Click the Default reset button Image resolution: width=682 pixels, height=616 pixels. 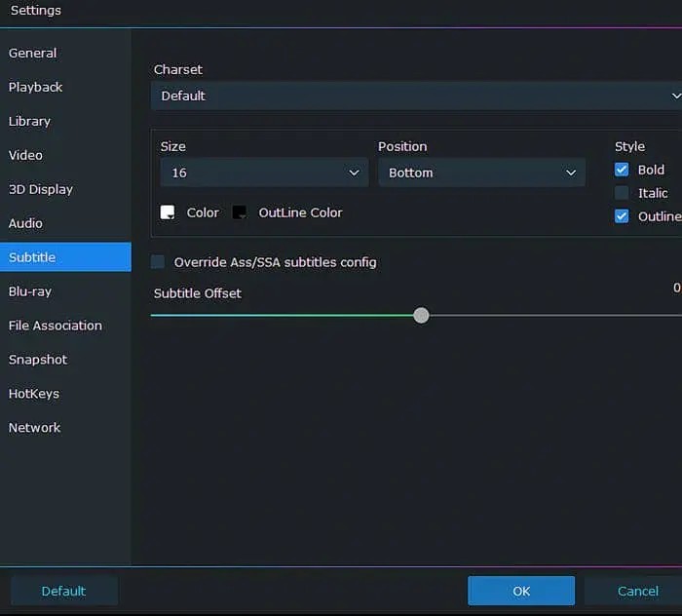click(x=64, y=591)
